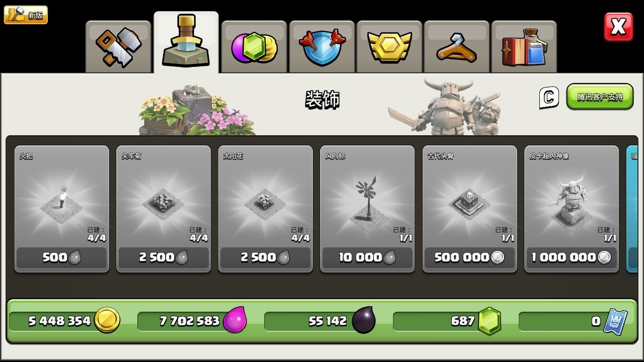The image size is (644, 362).
Task: Switch to the shield and arrows tab
Action: pyautogui.click(x=321, y=47)
